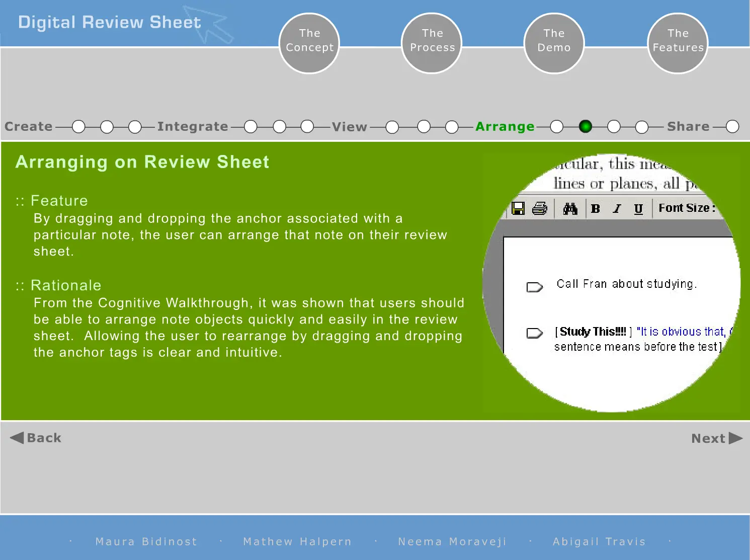Screen dimensions: 750x560
Task: Select the View timeline label
Action: coord(350,127)
